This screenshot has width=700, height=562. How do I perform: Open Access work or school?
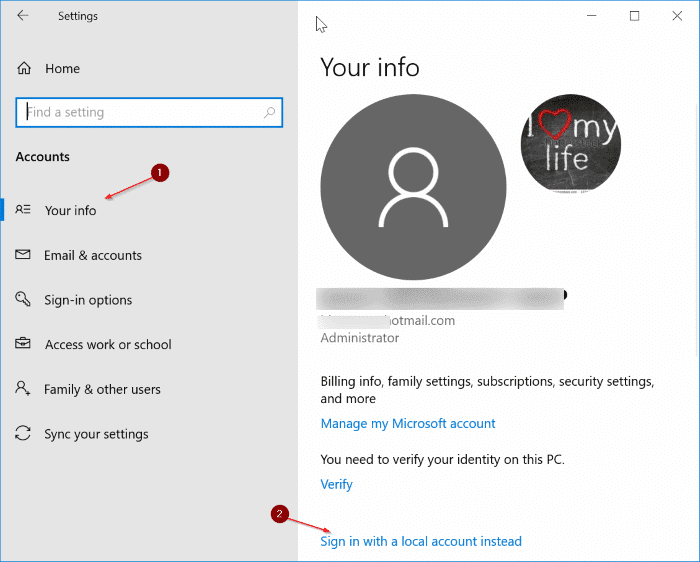[108, 345]
